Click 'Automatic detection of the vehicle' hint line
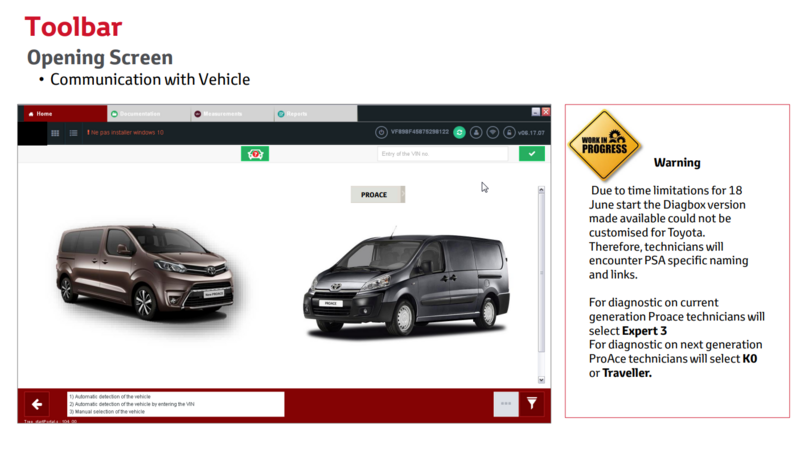The height and width of the screenshot is (449, 800). (110, 396)
